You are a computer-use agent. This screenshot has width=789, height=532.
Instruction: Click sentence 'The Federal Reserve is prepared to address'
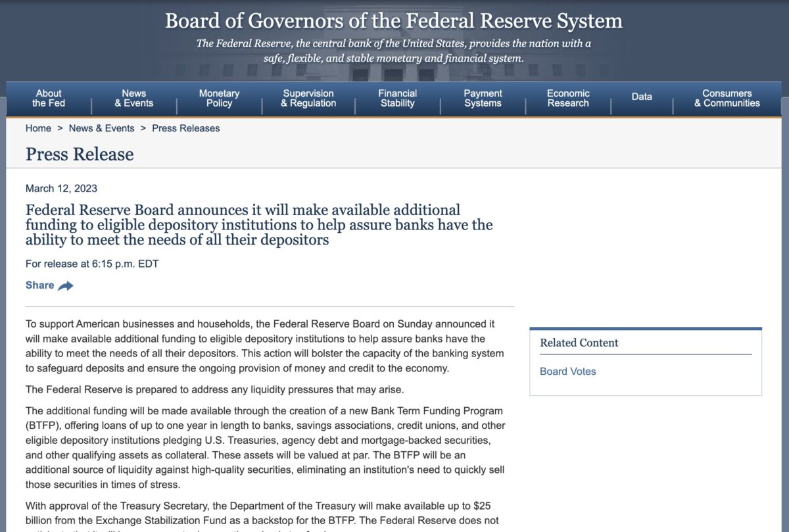pyautogui.click(x=214, y=389)
